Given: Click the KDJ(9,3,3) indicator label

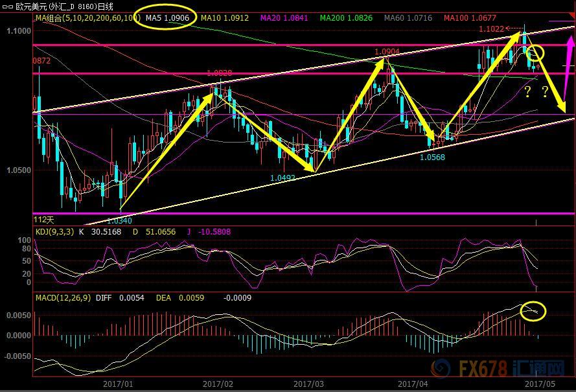Looking at the screenshot, I should coord(54,232).
